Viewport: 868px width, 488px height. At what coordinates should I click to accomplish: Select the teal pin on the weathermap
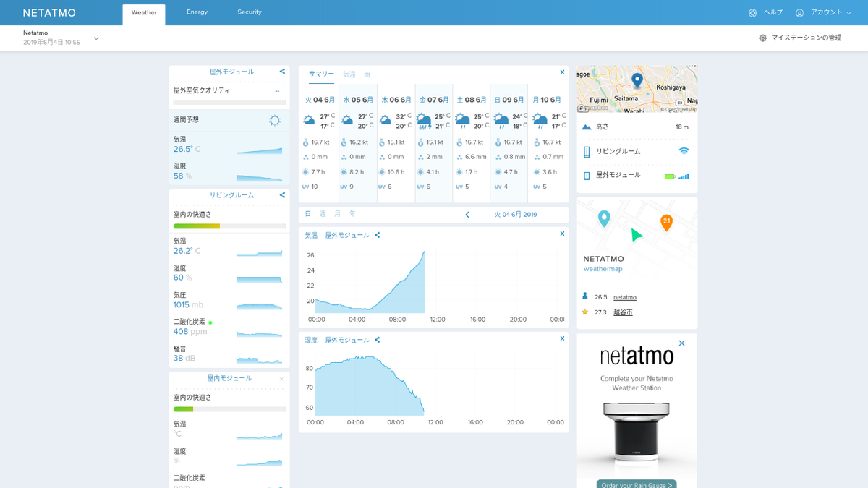[x=604, y=218]
